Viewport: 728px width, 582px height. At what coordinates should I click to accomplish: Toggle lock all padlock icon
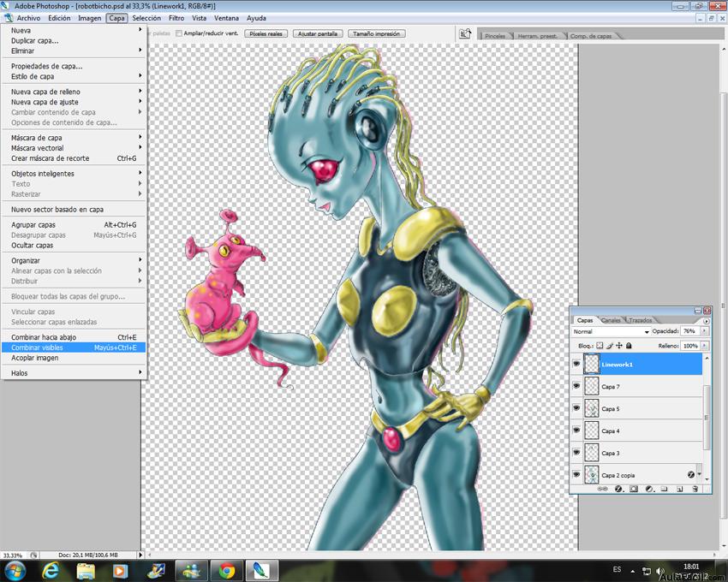coord(629,346)
